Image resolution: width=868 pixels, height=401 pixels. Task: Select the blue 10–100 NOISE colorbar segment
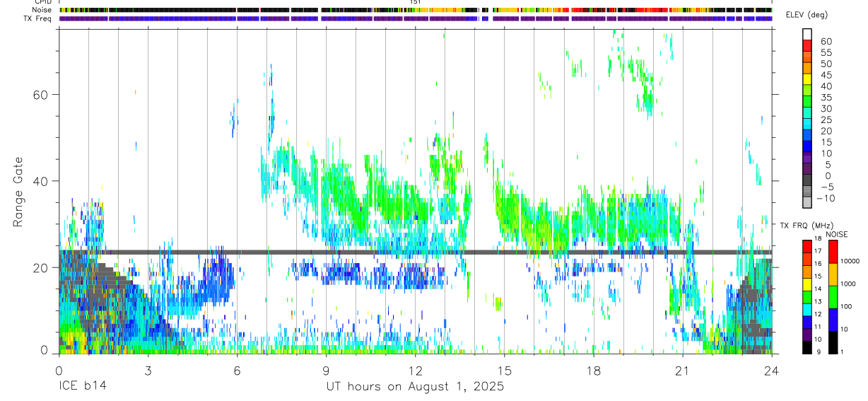click(x=832, y=320)
